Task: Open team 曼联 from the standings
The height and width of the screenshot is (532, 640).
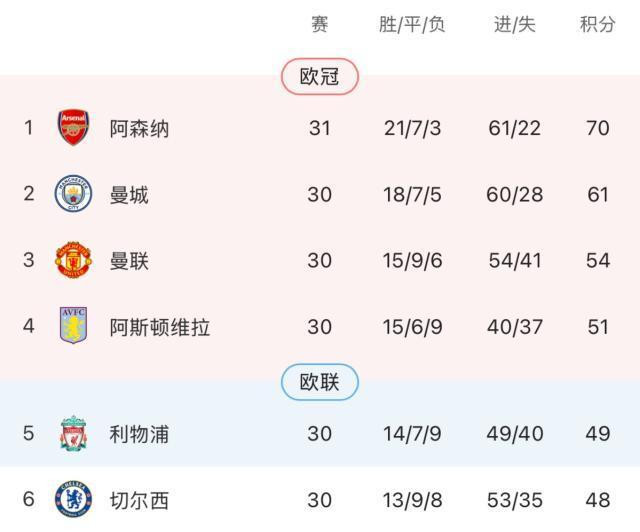Action: pos(129,261)
